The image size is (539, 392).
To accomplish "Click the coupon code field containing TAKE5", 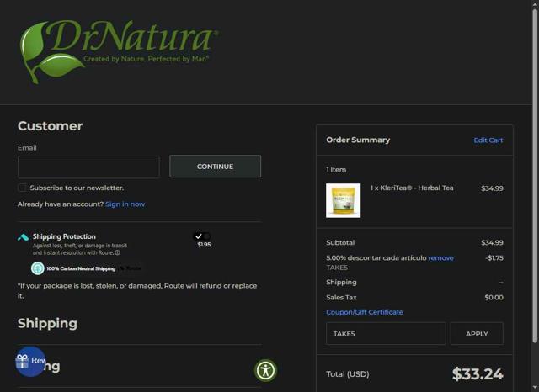I will click(386, 334).
